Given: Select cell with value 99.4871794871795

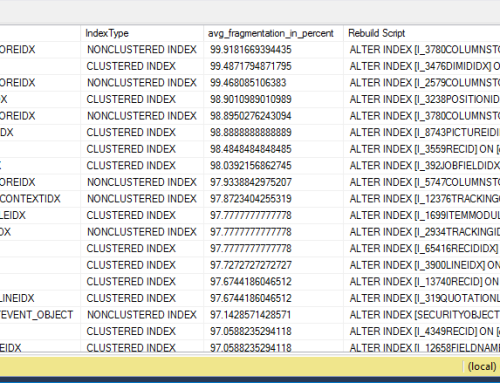Looking at the screenshot, I should point(273,66).
